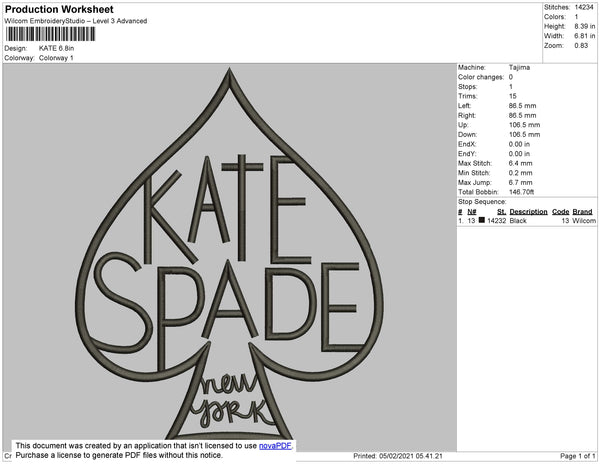The height and width of the screenshot is (464, 600).
Task: Click the Stitches value 14234
Action: point(584,7)
